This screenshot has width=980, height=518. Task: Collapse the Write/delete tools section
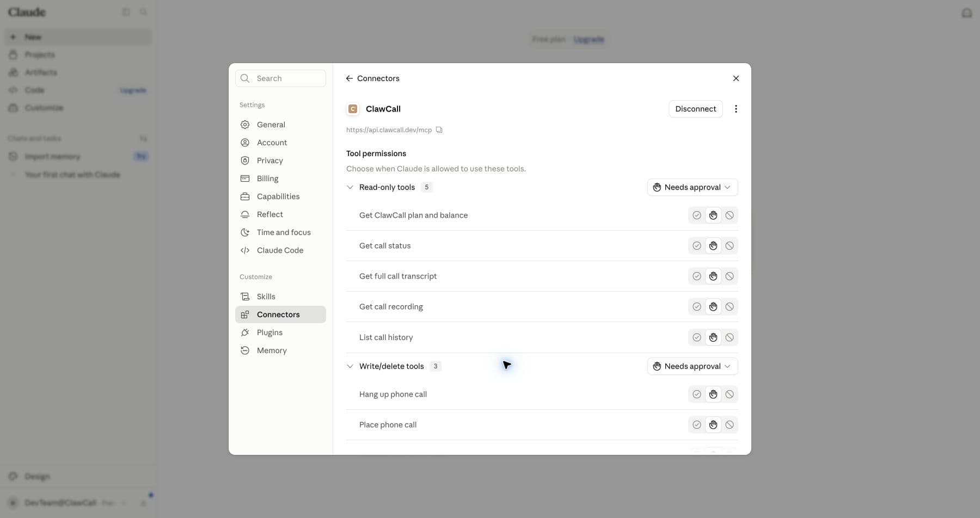[350, 366]
